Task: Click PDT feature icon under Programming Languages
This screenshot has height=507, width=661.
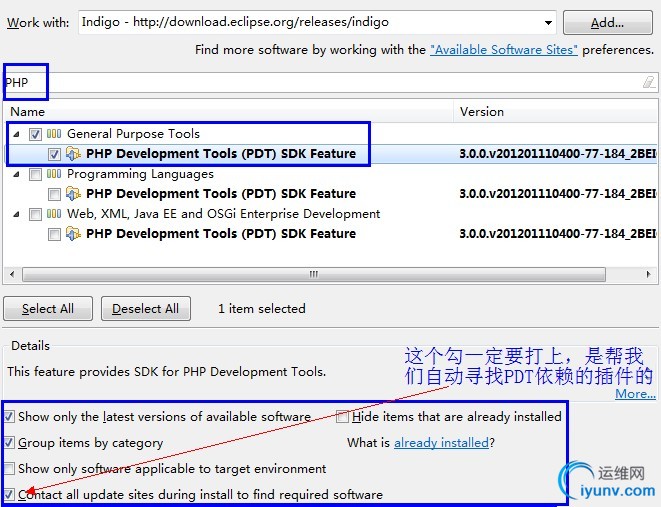Action: pos(73,194)
